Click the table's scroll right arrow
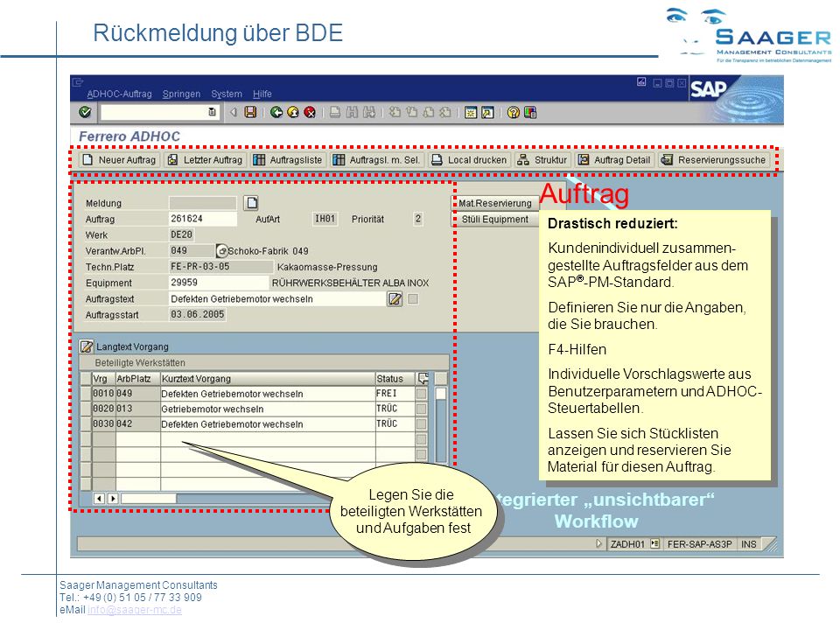This screenshot has width=840, height=630. [113, 498]
